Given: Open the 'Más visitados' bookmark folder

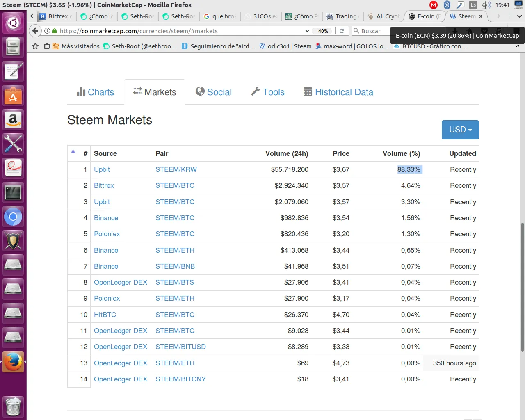Looking at the screenshot, I should 76,46.
